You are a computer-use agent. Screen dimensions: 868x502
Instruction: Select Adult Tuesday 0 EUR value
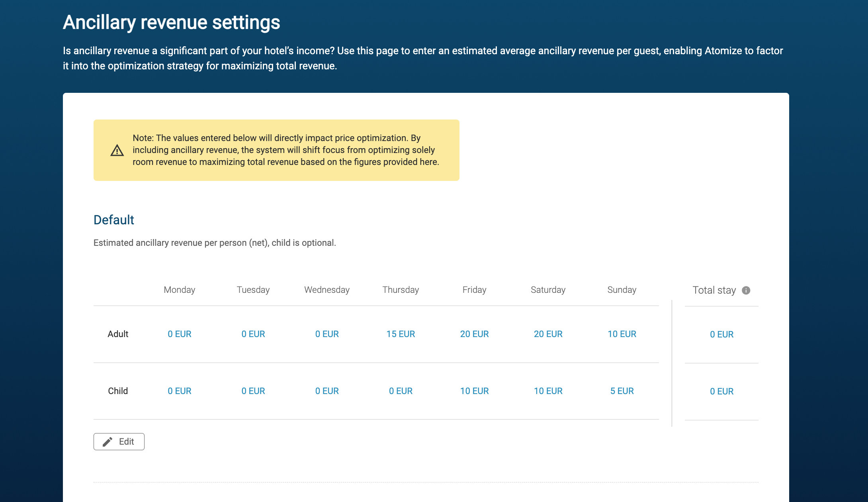(253, 334)
